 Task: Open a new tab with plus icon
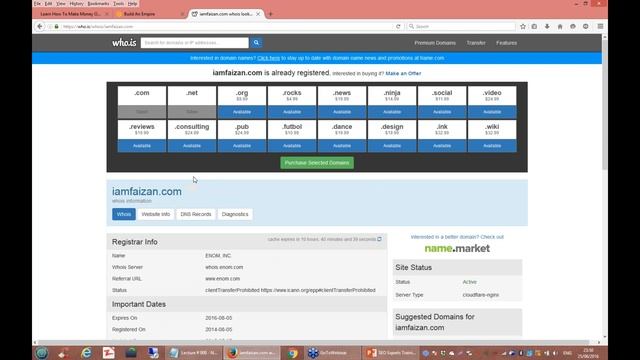[x=271, y=14]
